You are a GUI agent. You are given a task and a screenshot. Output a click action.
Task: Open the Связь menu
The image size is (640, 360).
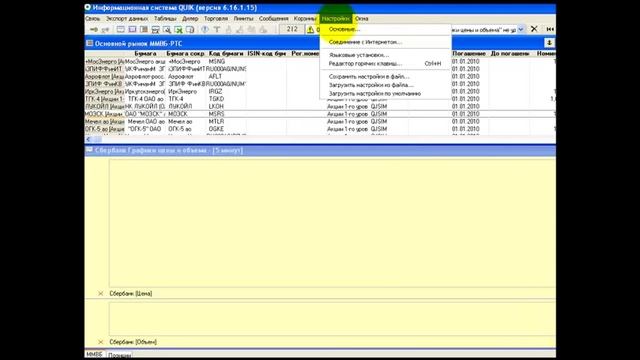click(x=93, y=19)
